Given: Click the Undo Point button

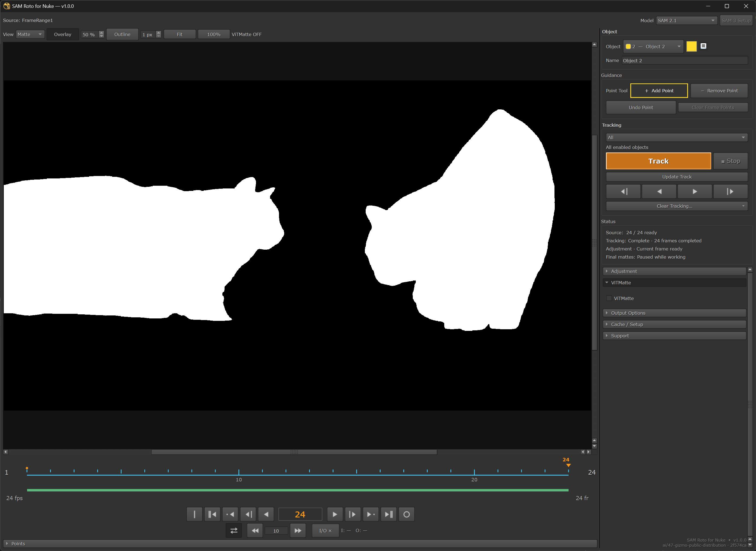Looking at the screenshot, I should [641, 107].
